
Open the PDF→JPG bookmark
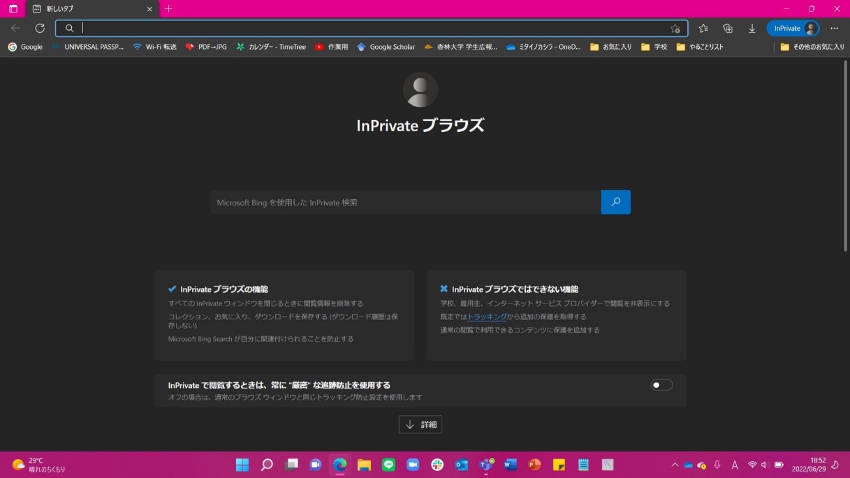(x=206, y=47)
